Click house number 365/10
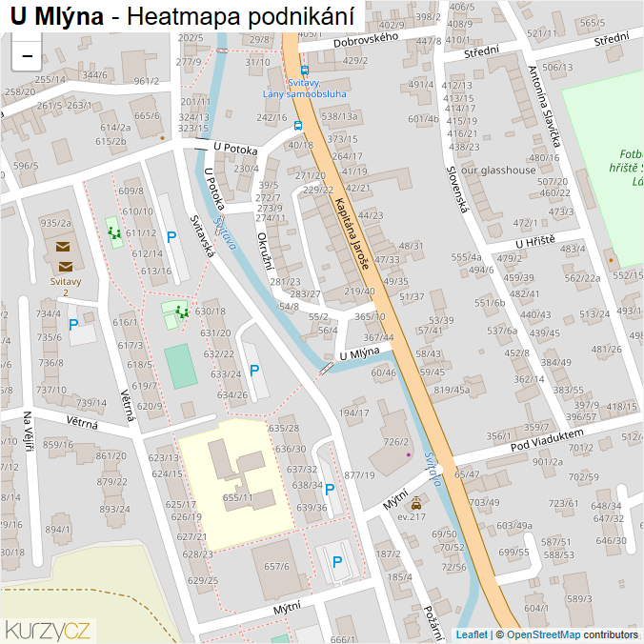 click(370, 316)
